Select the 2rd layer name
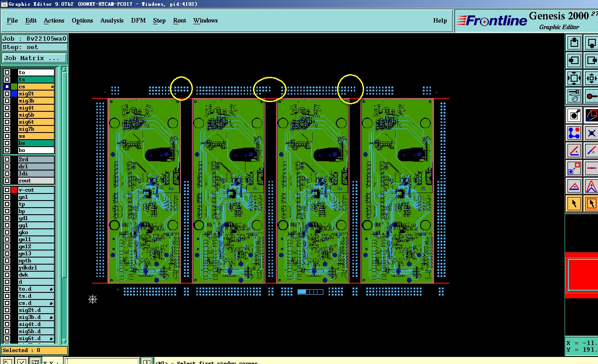 tap(36, 159)
